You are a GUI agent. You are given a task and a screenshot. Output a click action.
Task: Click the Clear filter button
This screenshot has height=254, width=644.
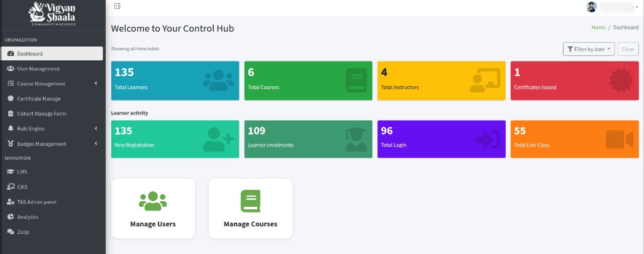628,49
